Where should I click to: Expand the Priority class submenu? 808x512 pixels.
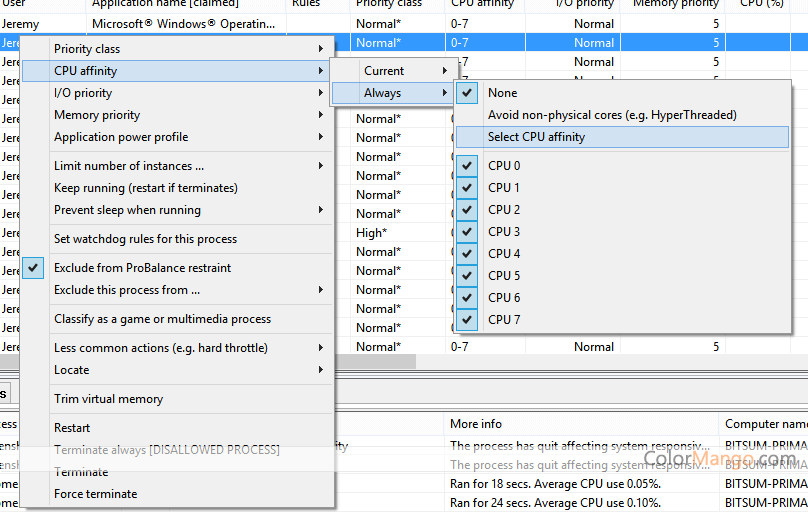coord(177,49)
